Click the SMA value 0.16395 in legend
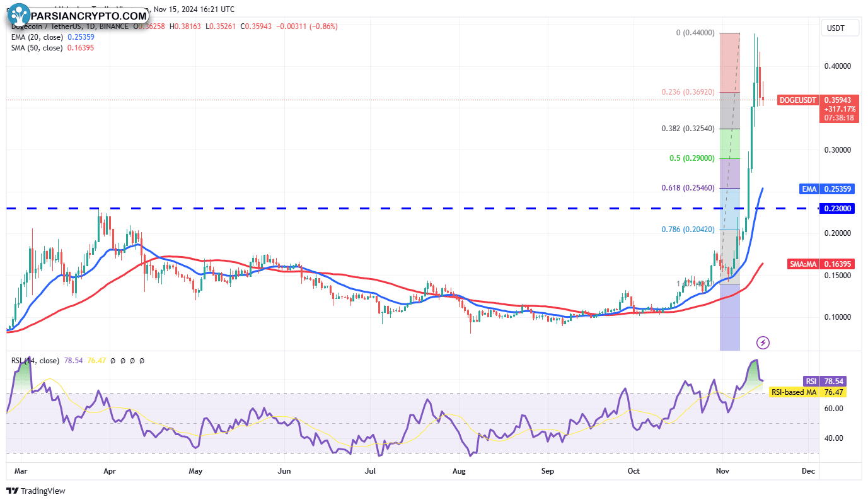The image size is (868, 502). [81, 48]
